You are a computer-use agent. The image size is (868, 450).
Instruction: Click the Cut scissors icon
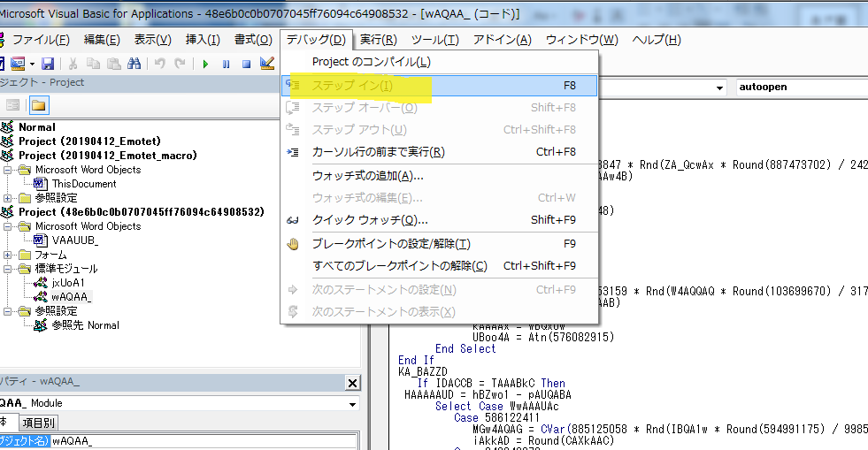[73, 64]
